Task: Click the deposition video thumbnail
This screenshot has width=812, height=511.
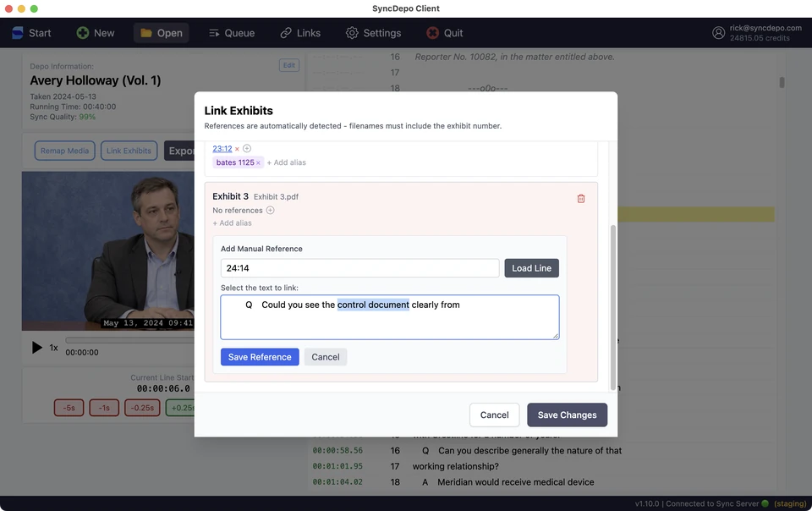Action: (107, 251)
